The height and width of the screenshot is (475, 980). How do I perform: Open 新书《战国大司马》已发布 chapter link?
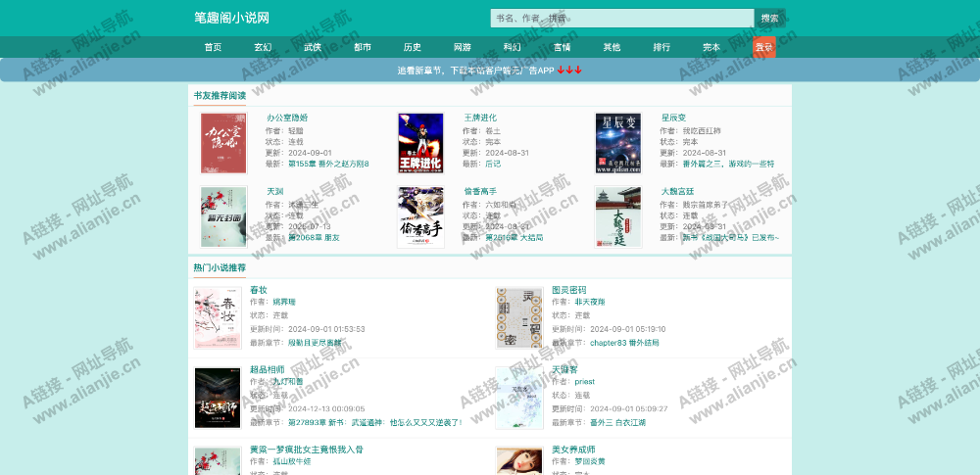[731, 237]
